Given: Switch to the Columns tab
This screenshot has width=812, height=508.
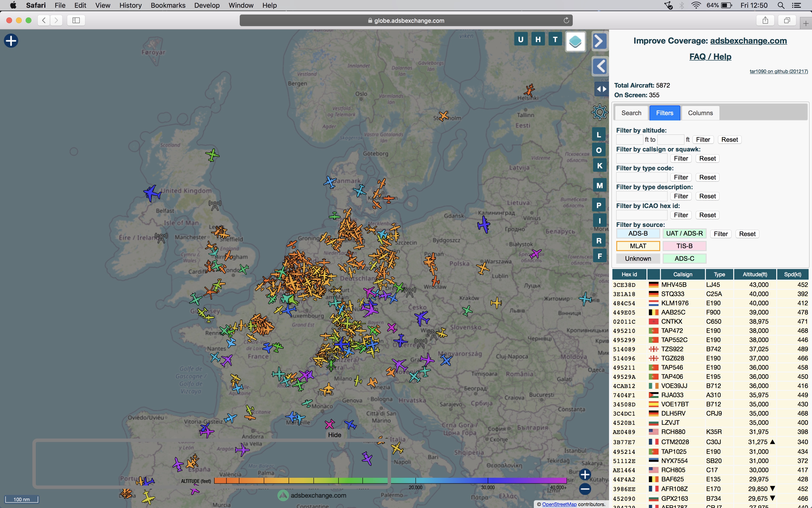Looking at the screenshot, I should pos(700,113).
